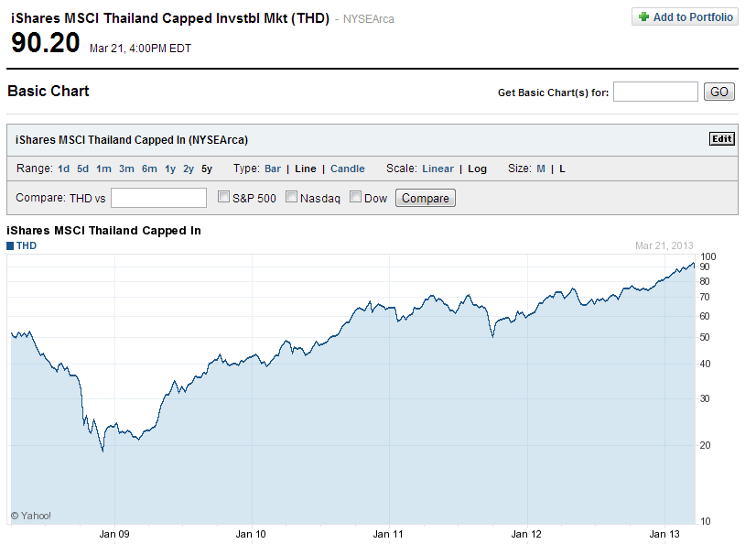This screenshot has height=544, width=756.
Task: Choose Line chart type
Action: (306, 169)
